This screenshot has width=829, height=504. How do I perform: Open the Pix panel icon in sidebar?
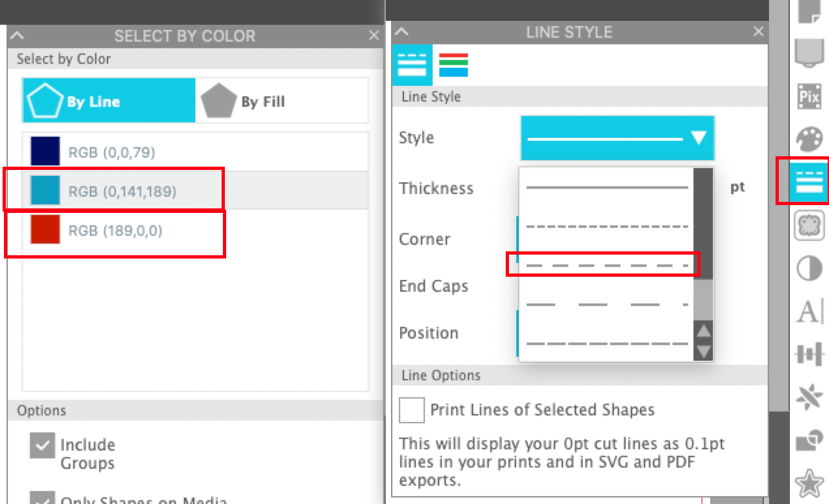point(809,97)
